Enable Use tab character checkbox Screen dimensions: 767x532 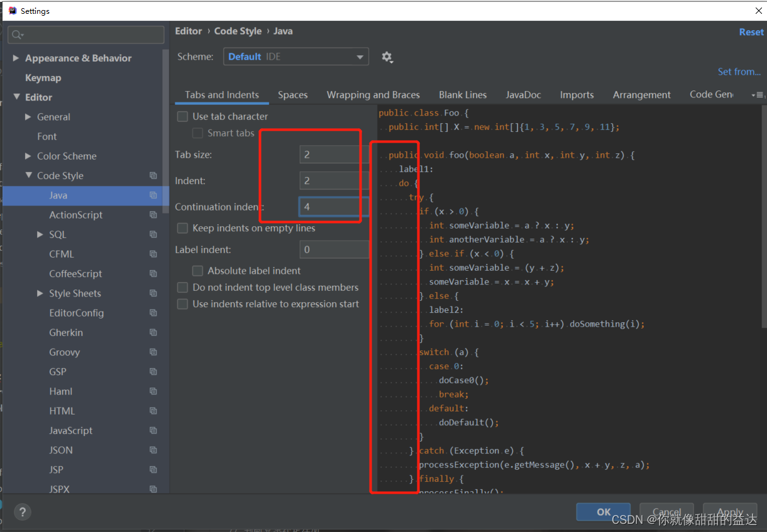point(182,116)
